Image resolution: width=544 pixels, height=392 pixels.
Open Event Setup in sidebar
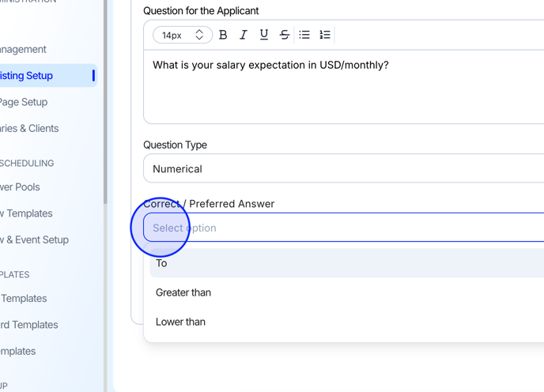35,239
